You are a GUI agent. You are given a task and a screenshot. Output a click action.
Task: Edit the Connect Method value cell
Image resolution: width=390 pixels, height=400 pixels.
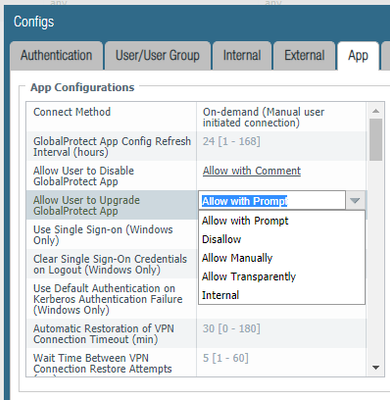pos(281,117)
